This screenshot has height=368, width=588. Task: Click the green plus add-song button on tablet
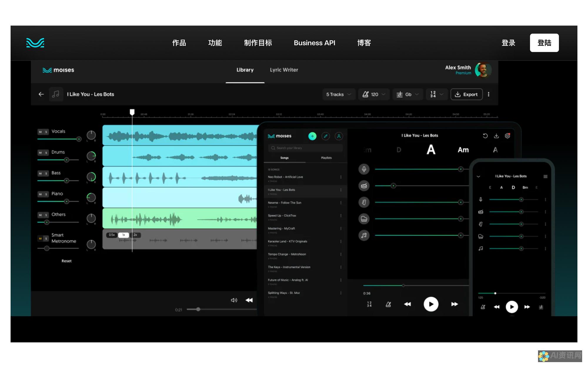click(312, 136)
